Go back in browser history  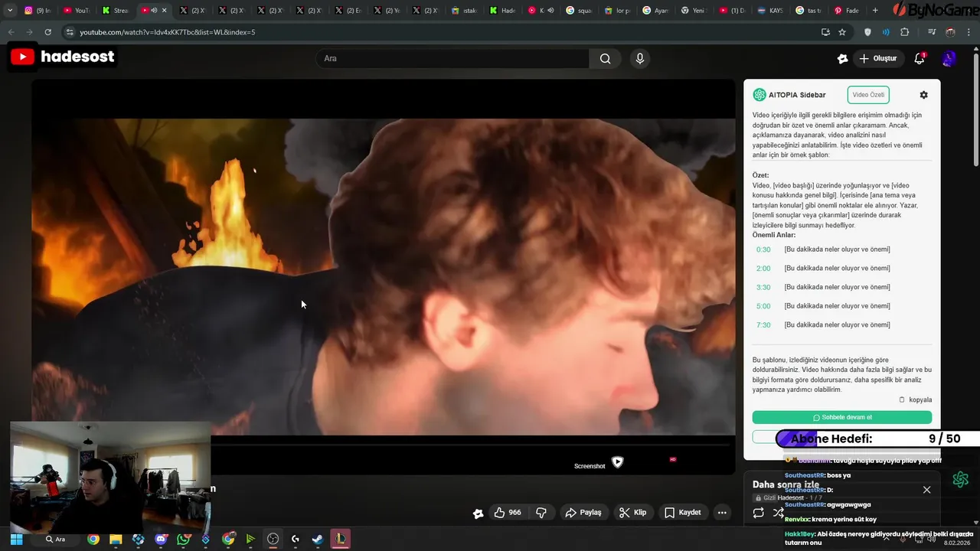(11, 32)
